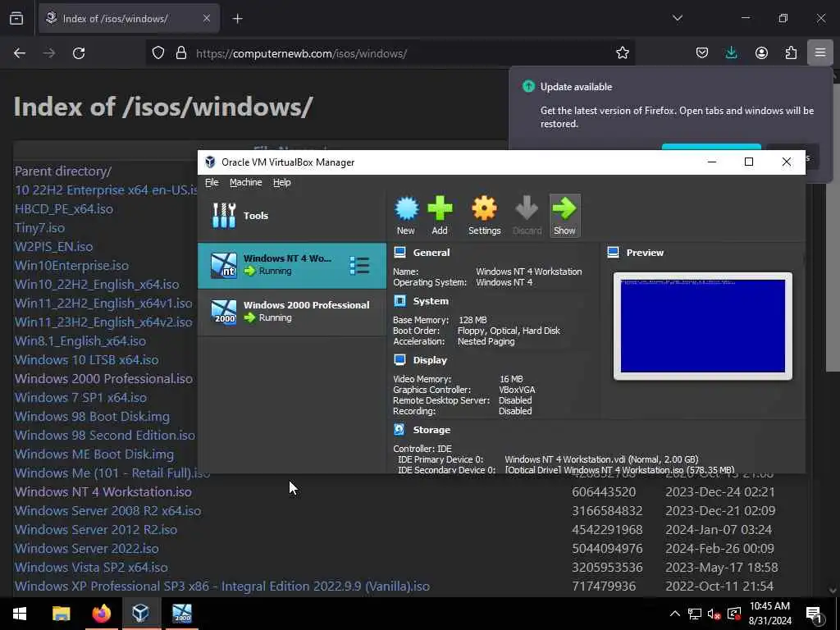
Task: Open Windows XP Professional SP3 x86 iso link
Action: point(222,586)
